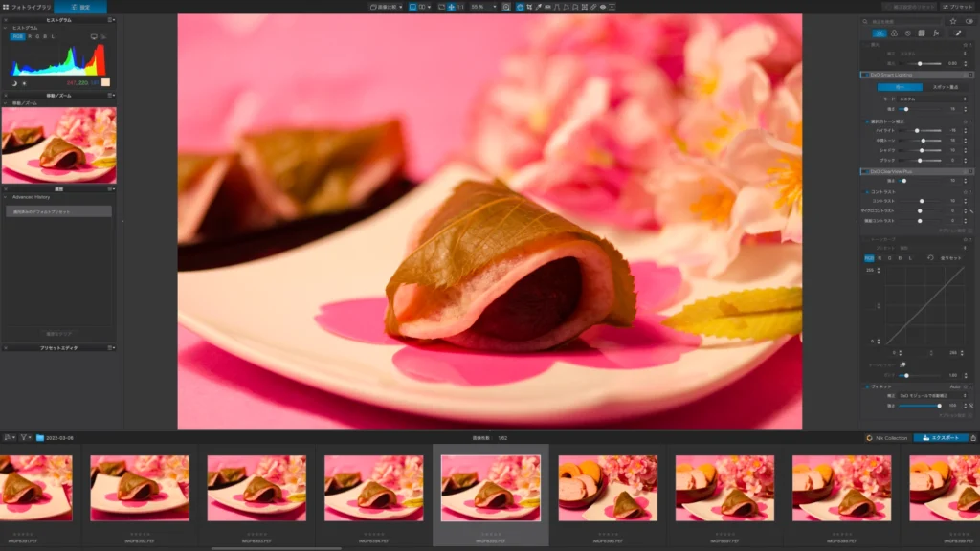Open the Geometry tools tab icon
This screenshot has height=551, width=980.
click(921, 33)
